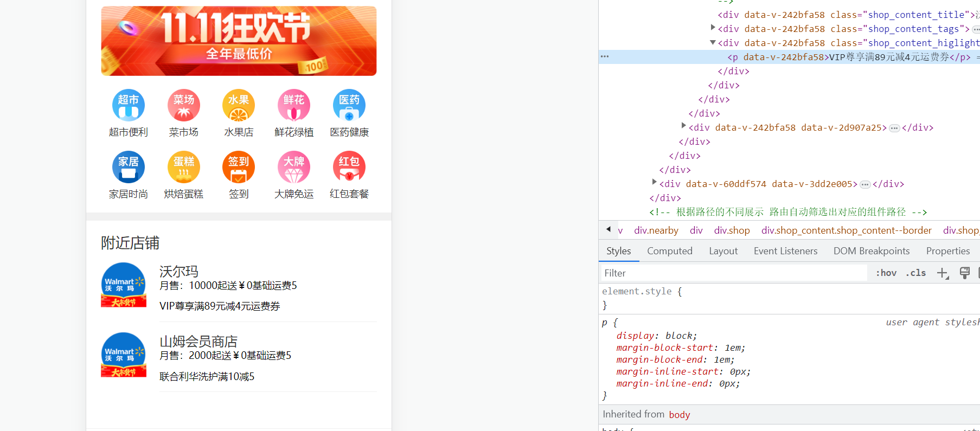Open the 水果店 category icon
Image resolution: width=980 pixels, height=431 pixels.
coord(239,105)
